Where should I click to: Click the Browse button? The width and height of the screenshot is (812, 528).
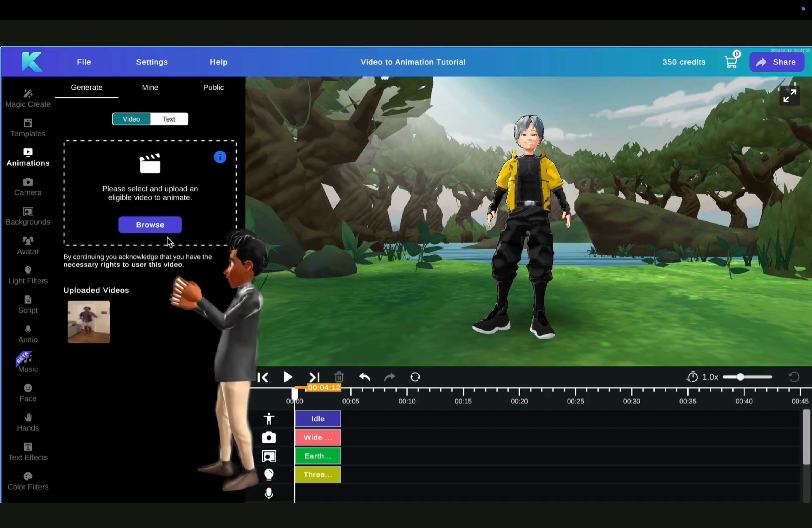pos(150,225)
